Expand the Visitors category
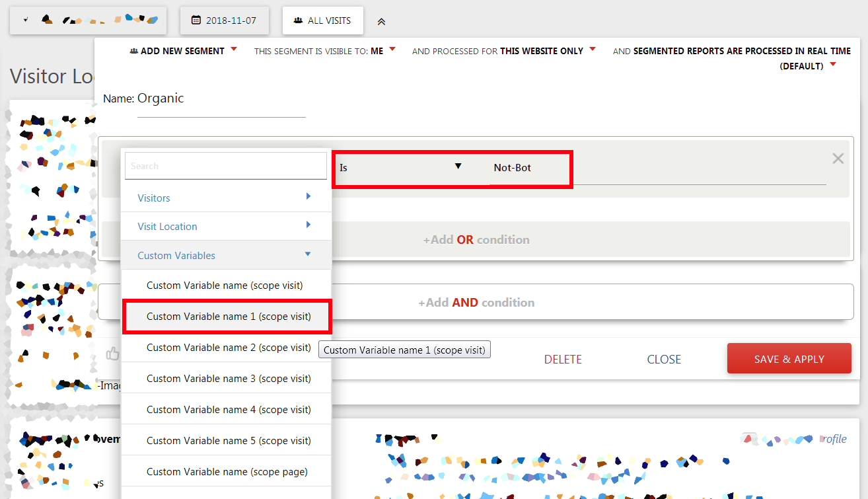The width and height of the screenshot is (868, 499). point(225,198)
